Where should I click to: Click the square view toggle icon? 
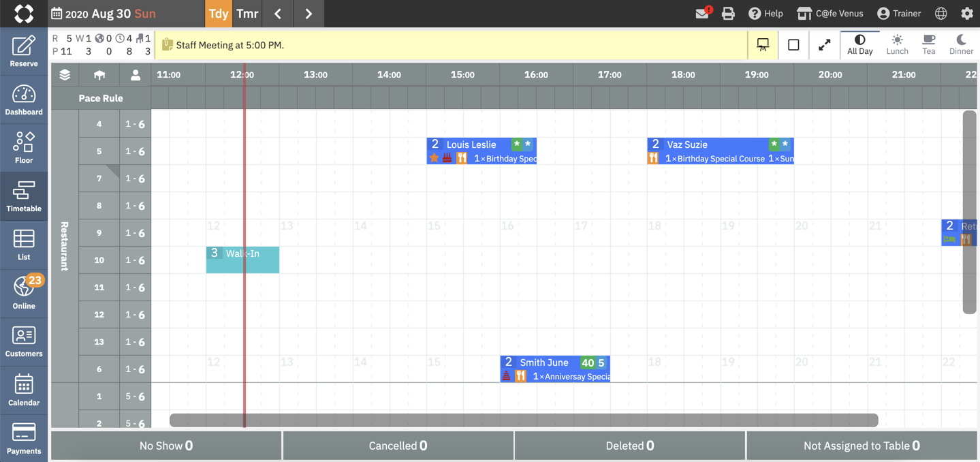[793, 45]
